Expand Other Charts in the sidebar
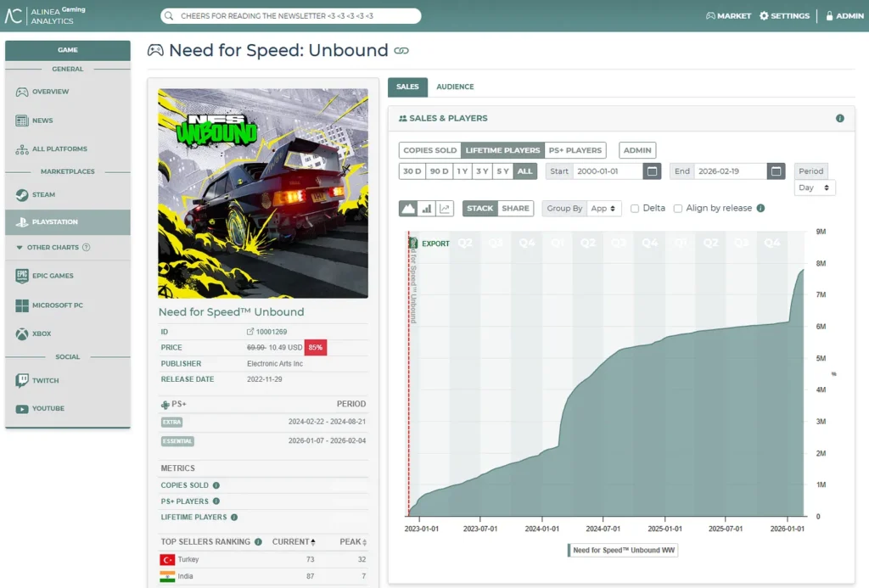869x588 pixels. pyautogui.click(x=53, y=248)
